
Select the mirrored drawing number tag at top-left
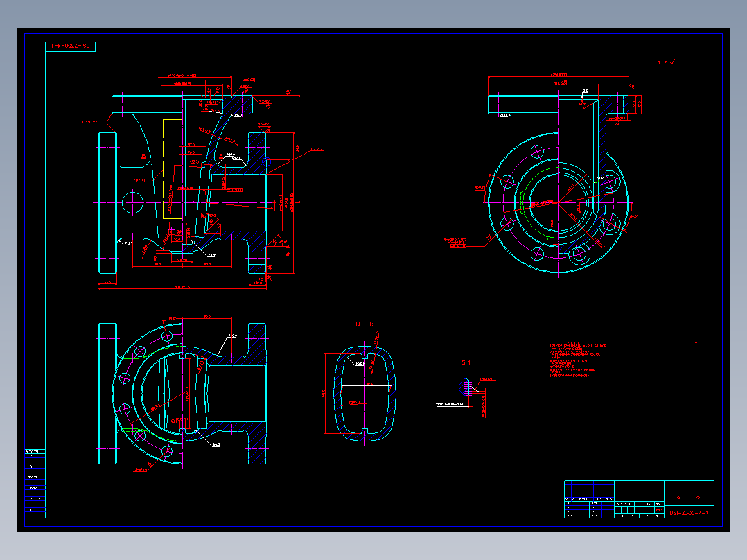click(71, 46)
